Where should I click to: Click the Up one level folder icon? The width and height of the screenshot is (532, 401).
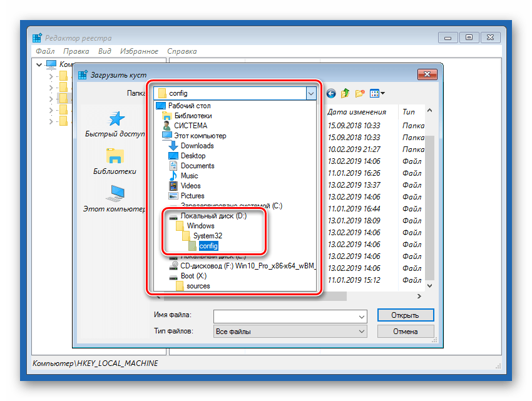click(x=345, y=93)
